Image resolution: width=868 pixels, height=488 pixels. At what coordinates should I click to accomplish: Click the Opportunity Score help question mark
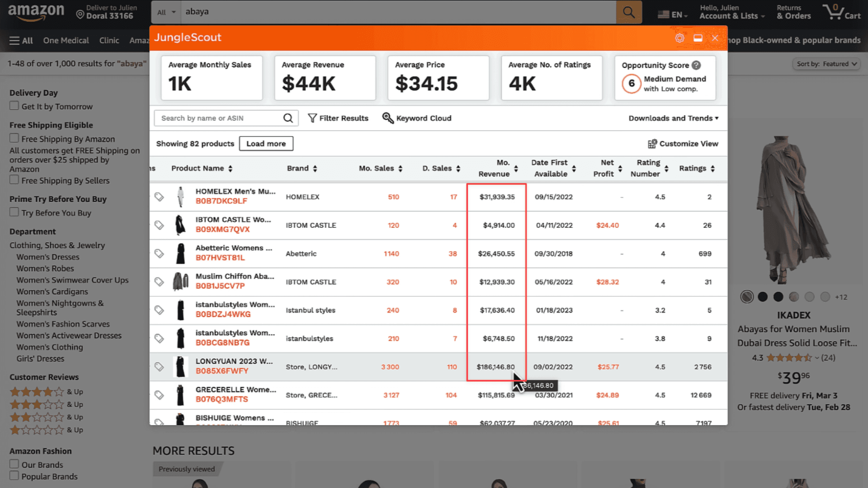696,65
